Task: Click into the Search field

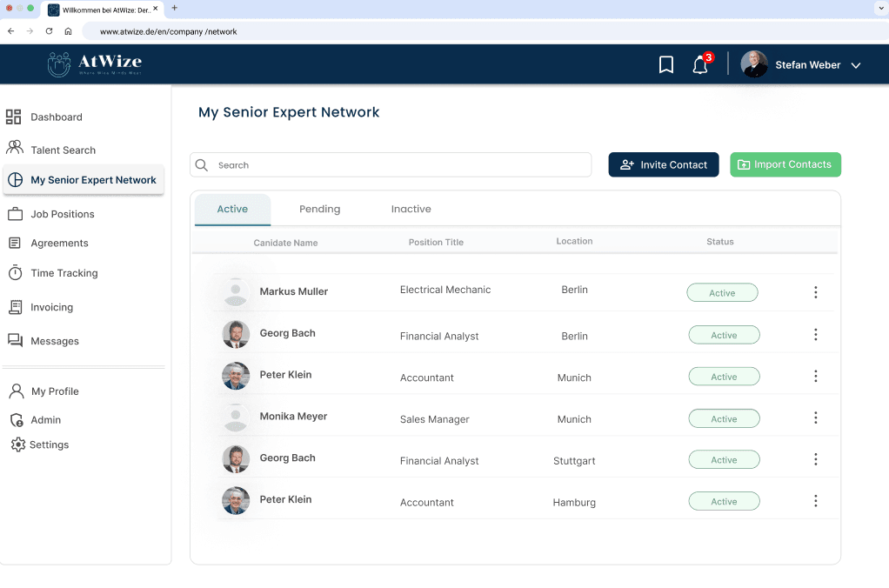Action: pyautogui.click(x=391, y=164)
